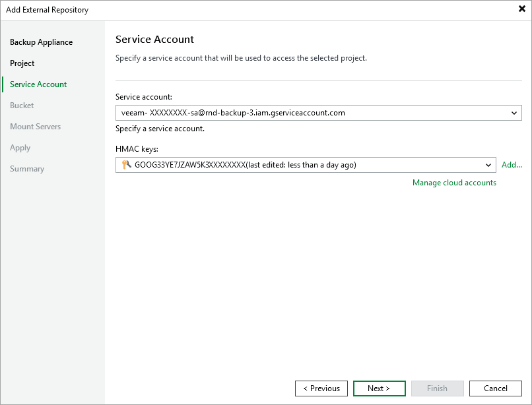Close the Add External Repository dialog
The height and width of the screenshot is (405, 532).
pos(522,9)
